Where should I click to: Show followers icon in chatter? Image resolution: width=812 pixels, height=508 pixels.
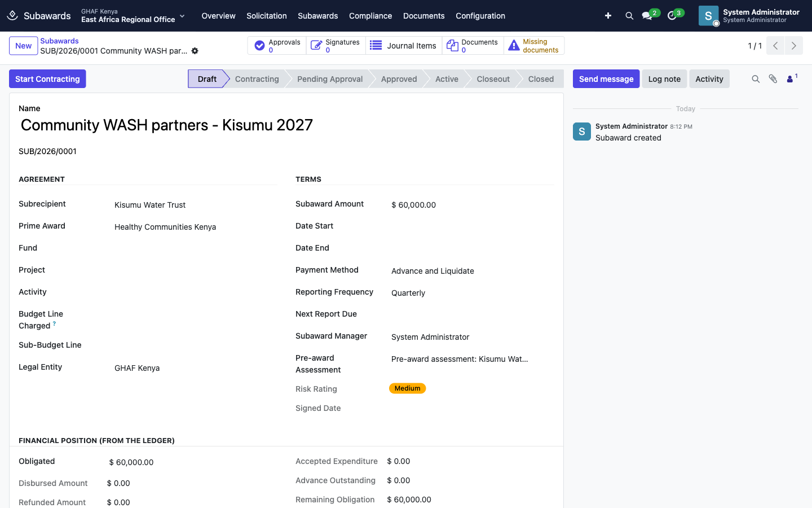tap(792, 79)
